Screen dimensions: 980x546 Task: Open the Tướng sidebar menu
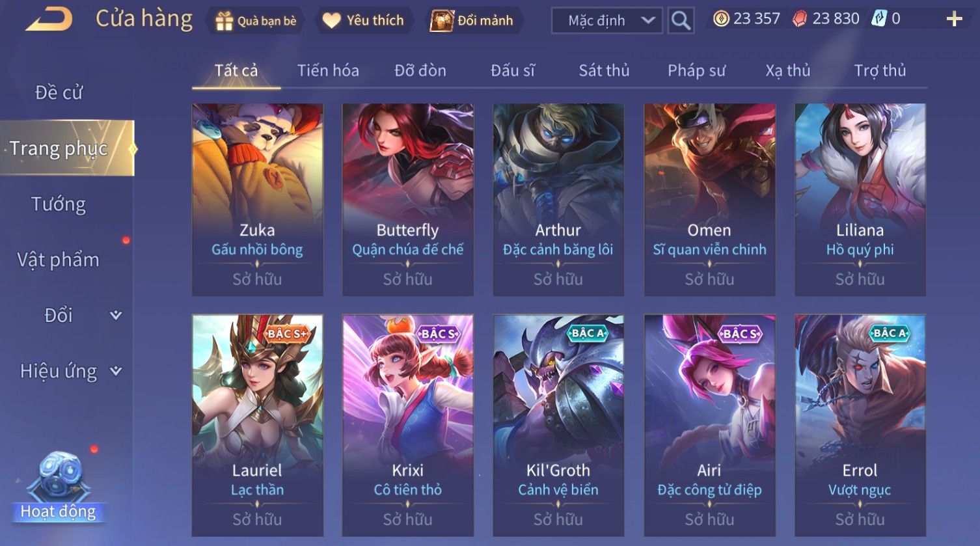coord(59,204)
